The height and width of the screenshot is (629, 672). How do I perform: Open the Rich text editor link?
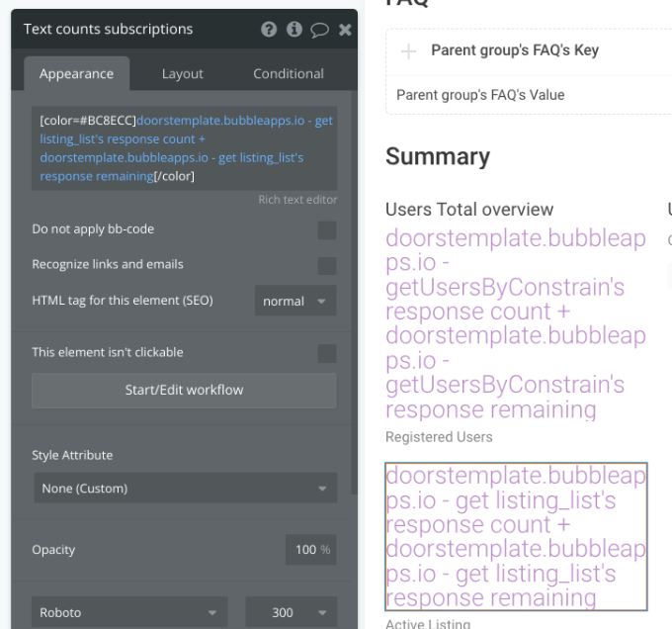tap(297, 200)
